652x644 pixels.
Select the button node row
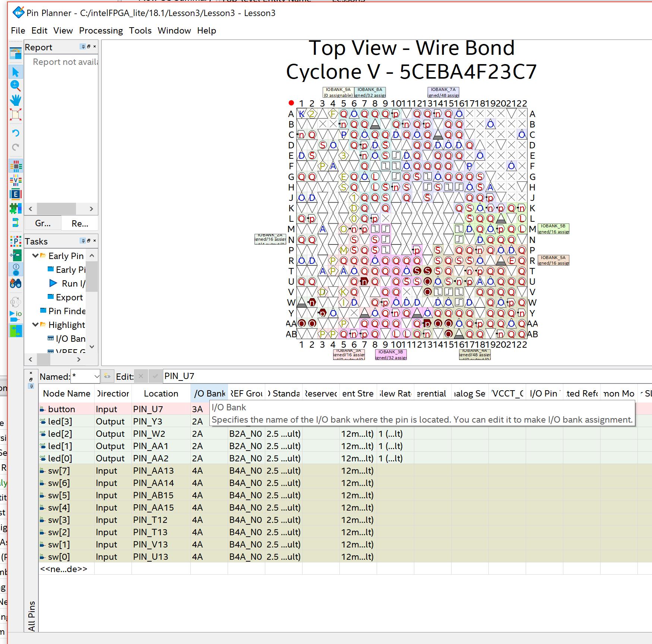point(61,409)
